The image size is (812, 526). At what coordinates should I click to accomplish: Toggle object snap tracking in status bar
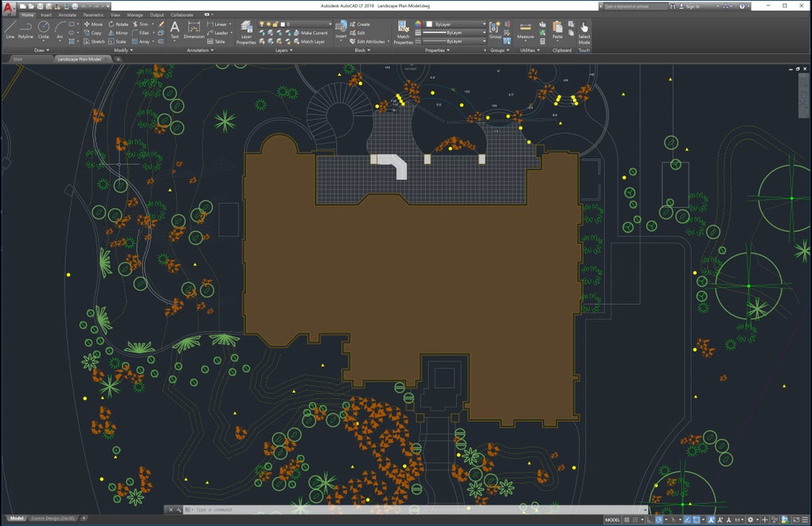pyautogui.click(x=687, y=520)
